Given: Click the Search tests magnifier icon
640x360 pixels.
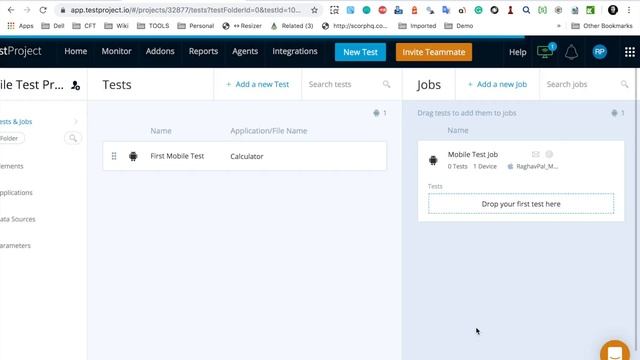Looking at the screenshot, I should click(x=387, y=84).
